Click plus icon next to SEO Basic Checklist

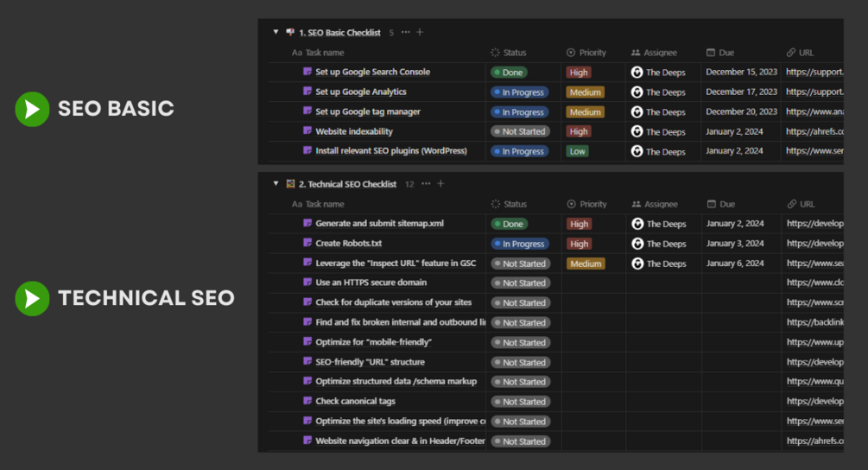pyautogui.click(x=420, y=33)
